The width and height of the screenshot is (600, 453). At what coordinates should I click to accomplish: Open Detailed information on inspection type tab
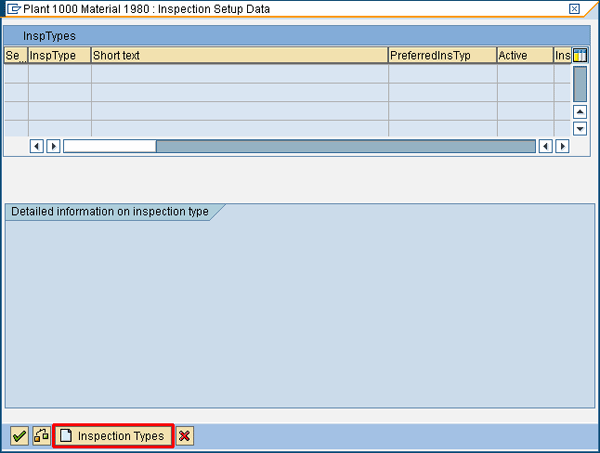[110, 212]
